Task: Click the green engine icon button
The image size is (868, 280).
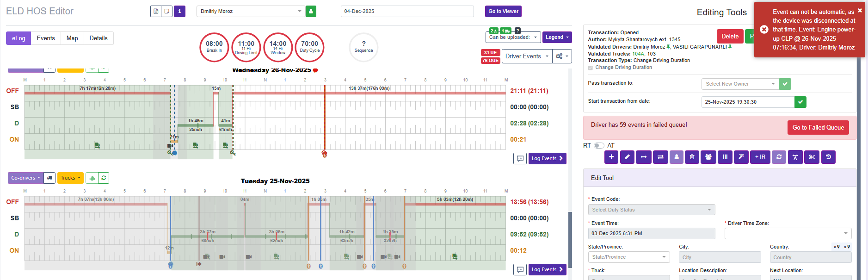Action: pos(92,178)
